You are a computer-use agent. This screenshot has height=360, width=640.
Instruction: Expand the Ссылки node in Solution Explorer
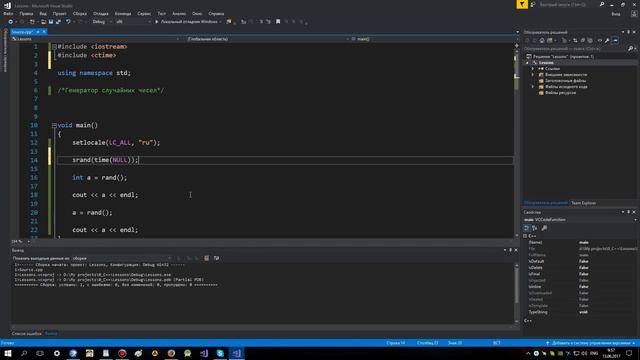click(533, 69)
